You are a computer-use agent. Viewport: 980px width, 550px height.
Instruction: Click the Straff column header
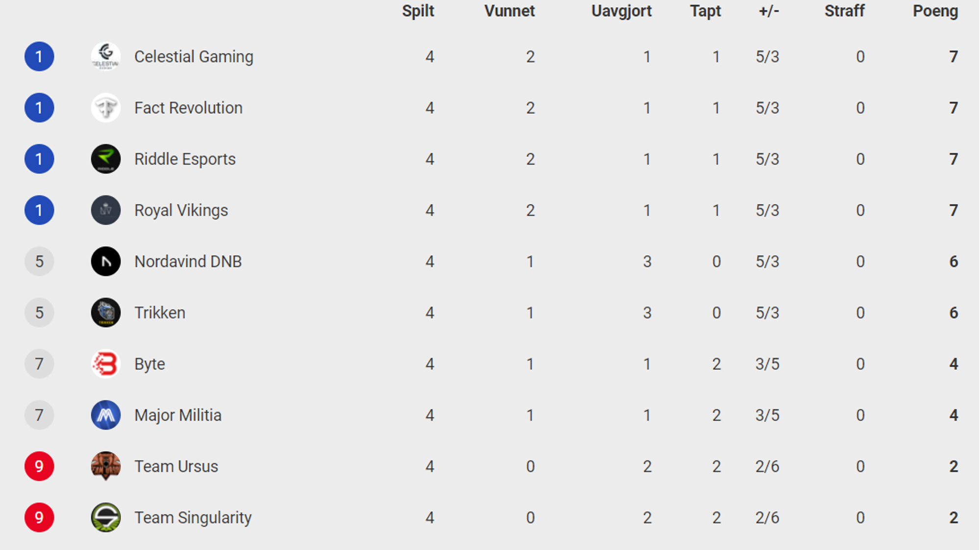tap(844, 11)
